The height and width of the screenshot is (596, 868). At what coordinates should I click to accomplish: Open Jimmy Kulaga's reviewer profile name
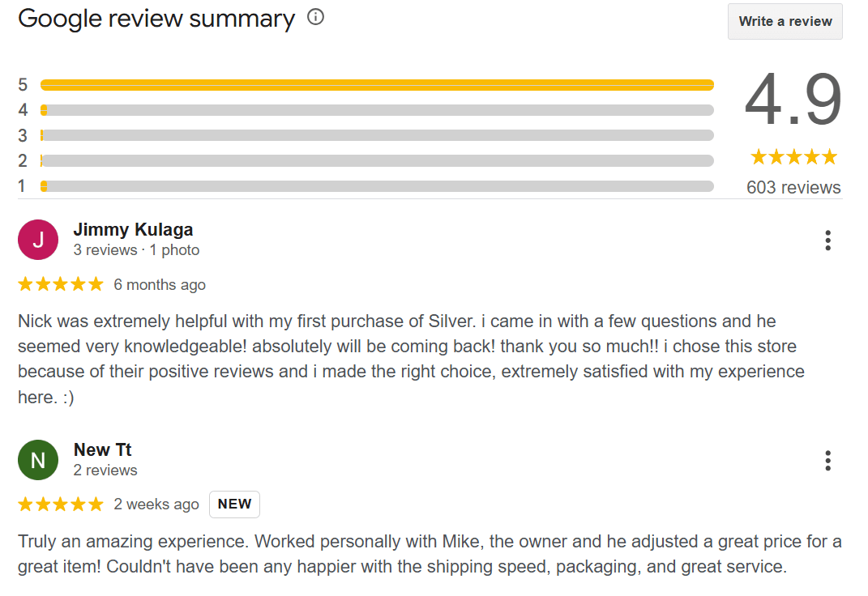tap(133, 230)
